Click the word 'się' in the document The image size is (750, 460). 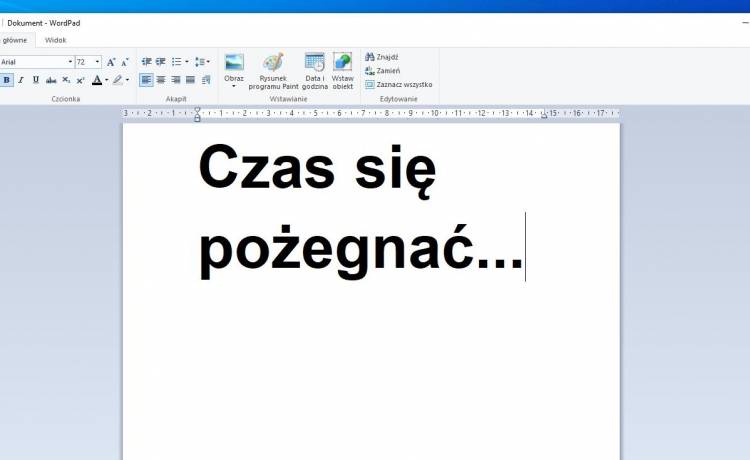[x=395, y=171]
